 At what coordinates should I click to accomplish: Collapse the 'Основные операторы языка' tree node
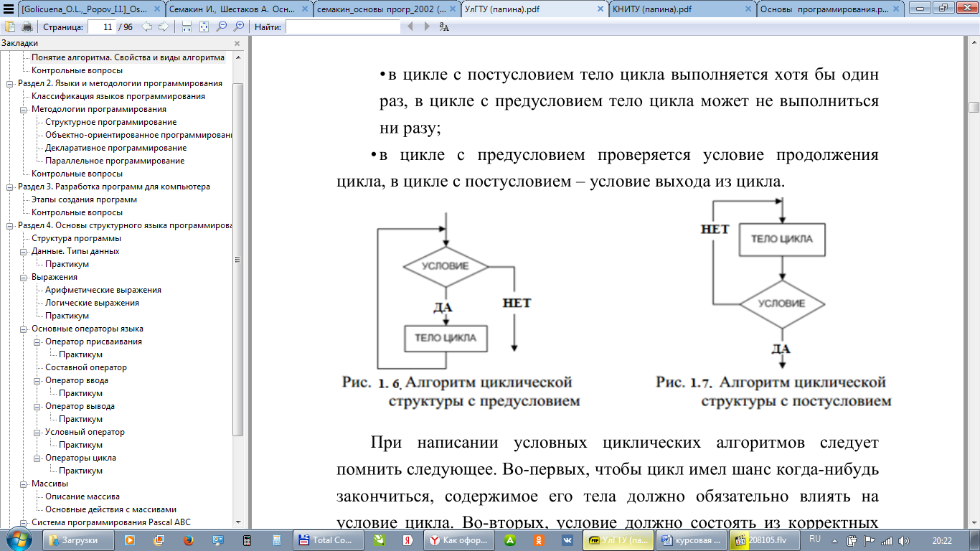22,329
